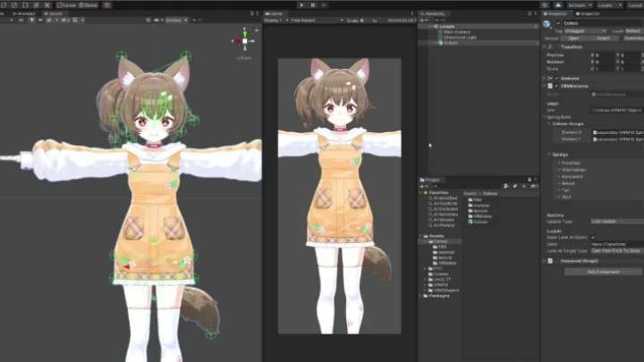Toggle the VRMInstance component checkbox
The height and width of the screenshot is (362, 644).
point(556,86)
